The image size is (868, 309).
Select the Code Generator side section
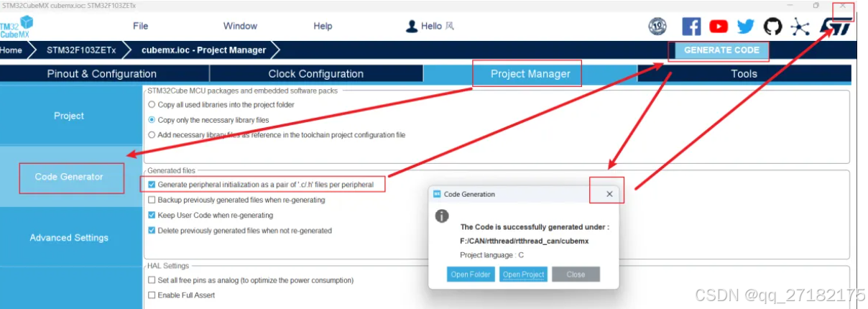coord(70,177)
